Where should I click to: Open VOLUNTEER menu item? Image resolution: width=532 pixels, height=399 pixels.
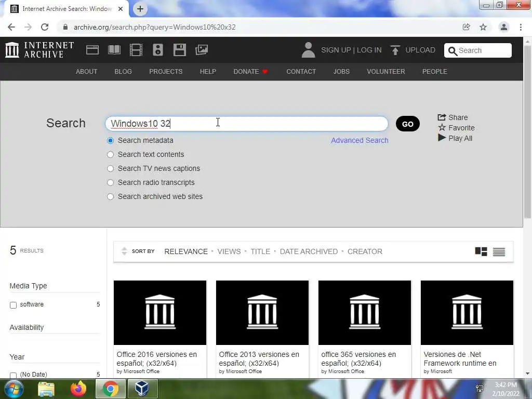[x=386, y=72]
